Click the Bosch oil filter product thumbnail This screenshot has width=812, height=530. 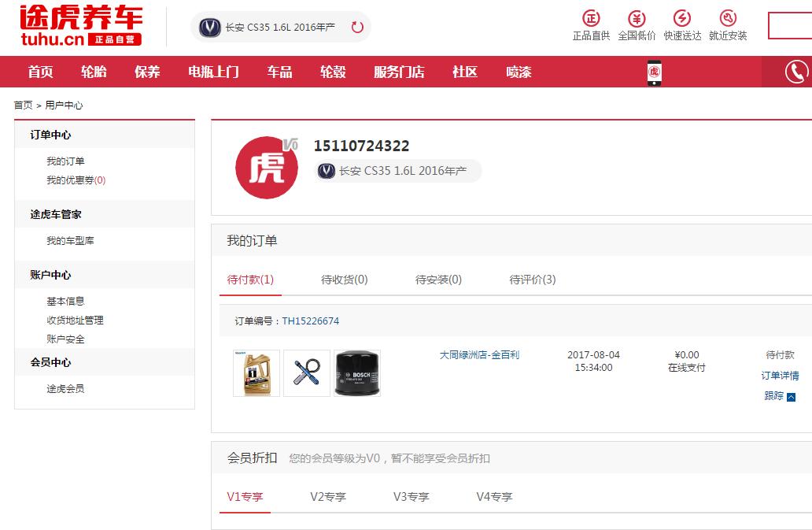(x=357, y=372)
